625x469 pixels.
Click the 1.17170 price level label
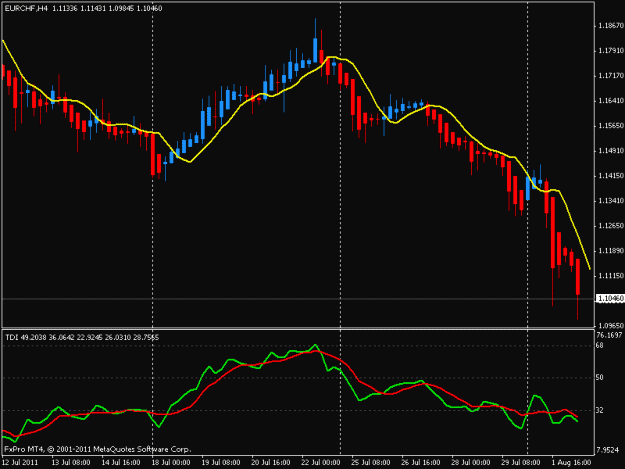(611, 76)
